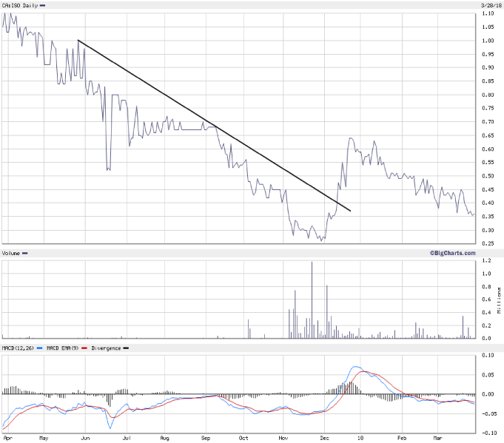The width and height of the screenshot is (504, 443).
Task: Open the BigCharts.com copyright link
Action: pos(451,254)
